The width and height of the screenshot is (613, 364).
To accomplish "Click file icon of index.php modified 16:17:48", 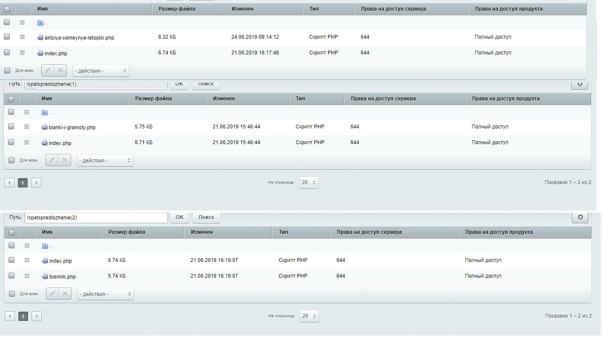I will [40, 53].
